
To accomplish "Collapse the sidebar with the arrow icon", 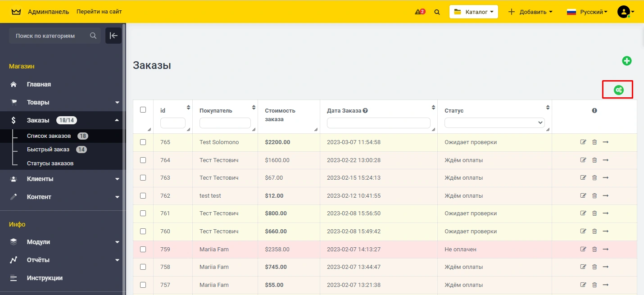I will pyautogui.click(x=113, y=36).
